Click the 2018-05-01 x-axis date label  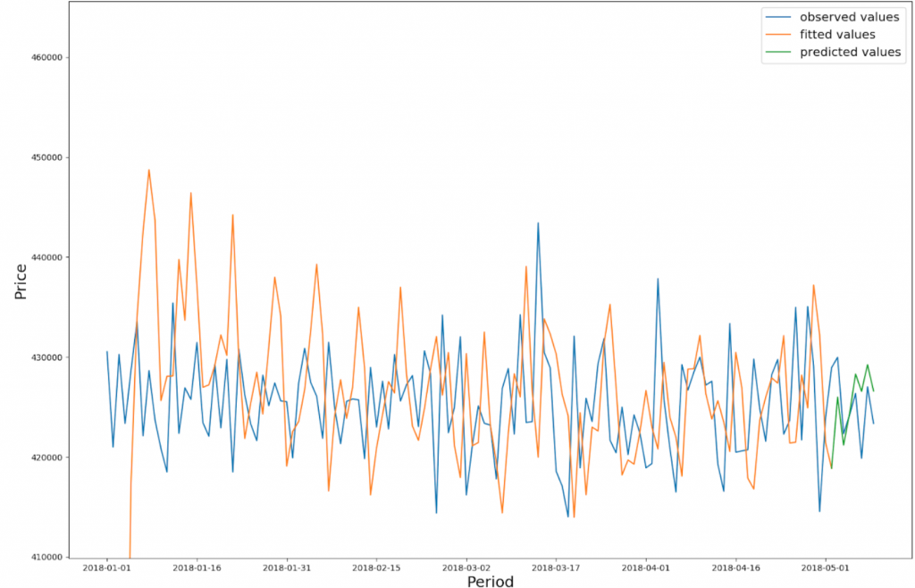tap(826, 567)
